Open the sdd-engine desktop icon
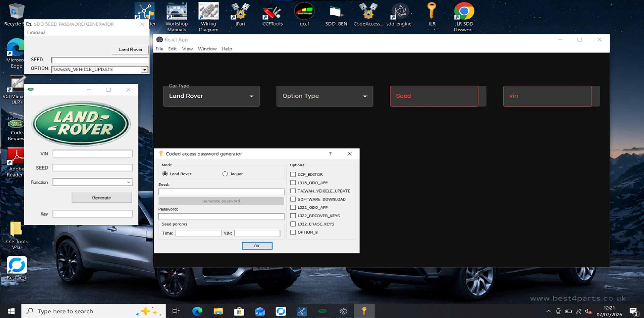 pos(400,15)
